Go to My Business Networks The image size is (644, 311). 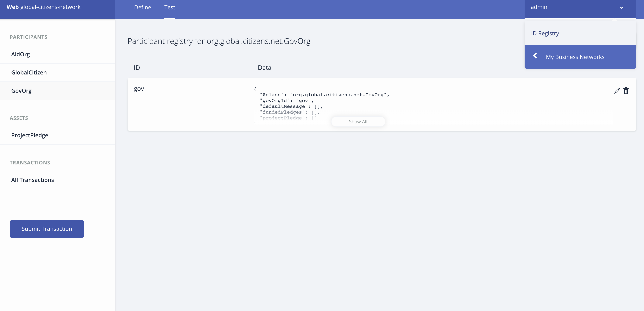[x=575, y=57]
